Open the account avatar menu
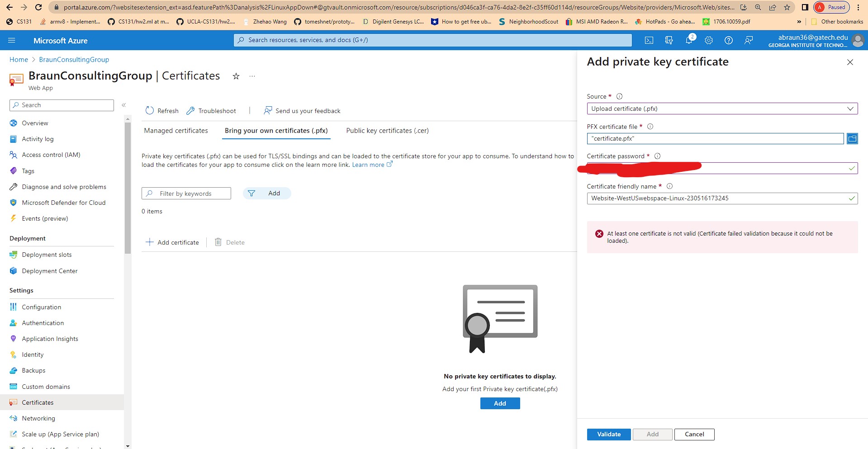Screen dimensions: 868x449 pos(858,40)
